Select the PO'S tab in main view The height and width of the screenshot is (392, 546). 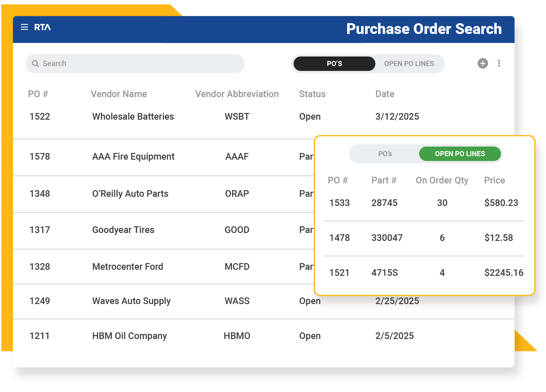pos(334,63)
